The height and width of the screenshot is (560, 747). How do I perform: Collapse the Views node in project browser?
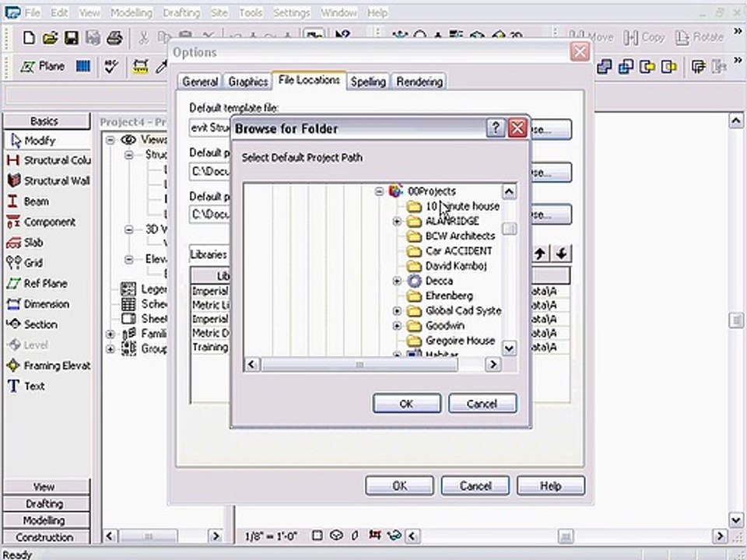110,140
